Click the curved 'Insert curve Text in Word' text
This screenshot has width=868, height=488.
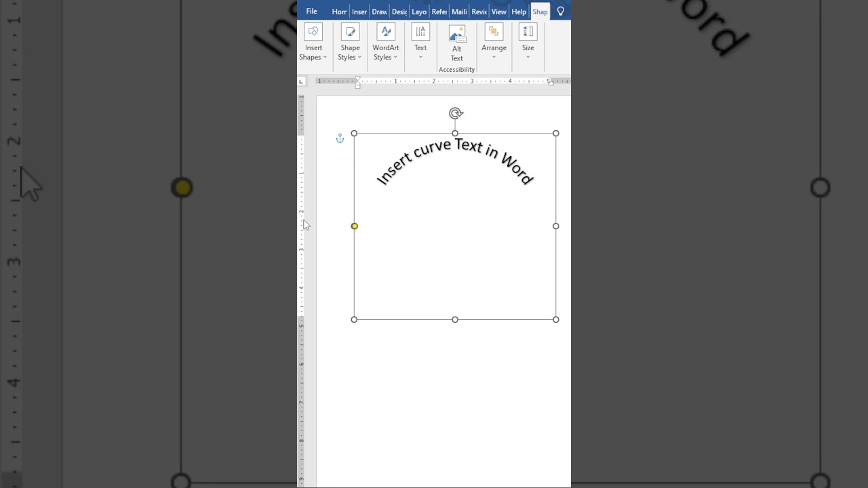click(x=455, y=161)
